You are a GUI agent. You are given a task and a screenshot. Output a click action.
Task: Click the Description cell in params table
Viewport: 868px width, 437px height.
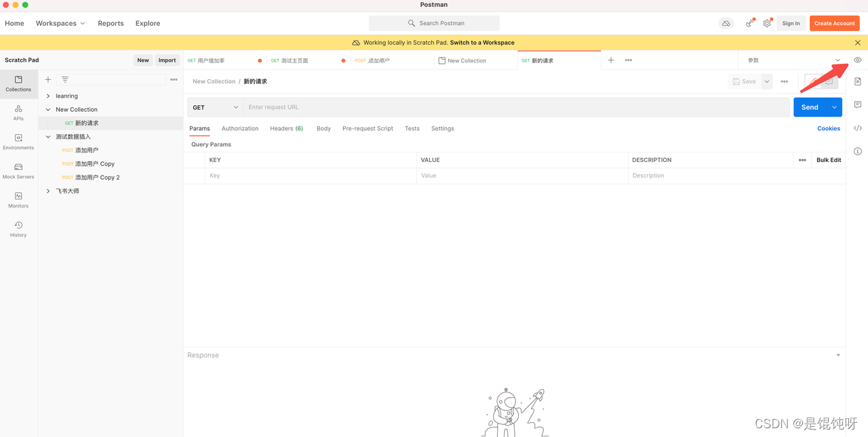coord(736,175)
